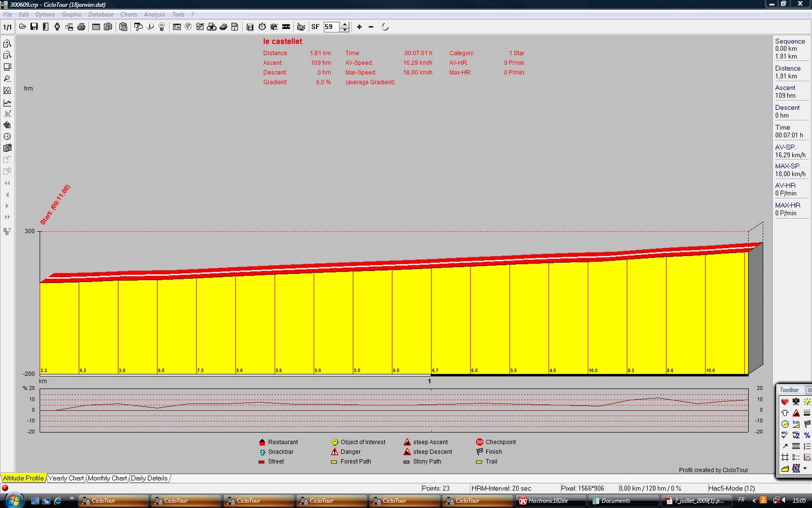
Task: Click the line chart icon on the left sidebar
Action: point(7,102)
